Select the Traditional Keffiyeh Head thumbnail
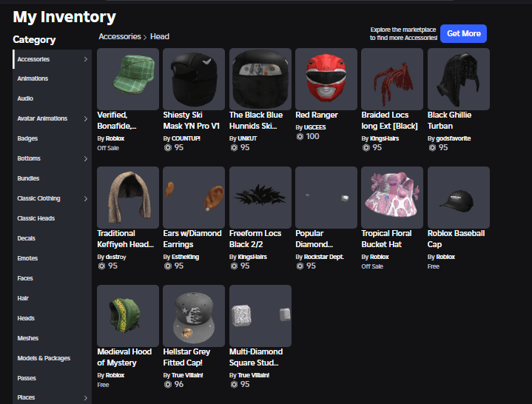 point(127,198)
